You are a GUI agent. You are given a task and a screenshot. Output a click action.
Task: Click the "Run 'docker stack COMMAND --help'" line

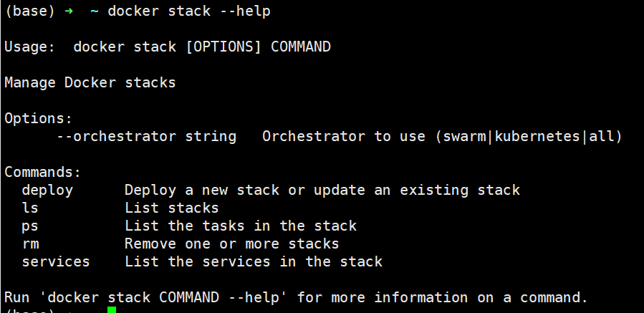coord(295,297)
